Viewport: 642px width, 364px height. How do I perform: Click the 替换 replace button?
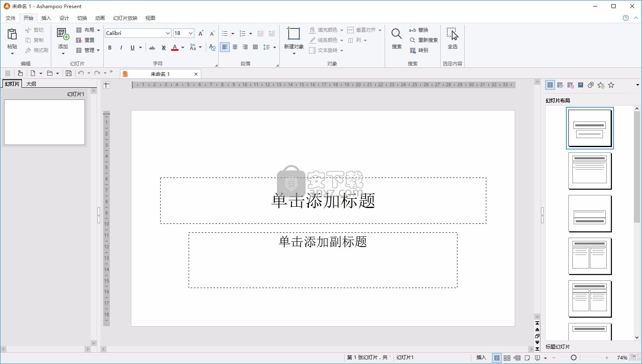click(419, 30)
